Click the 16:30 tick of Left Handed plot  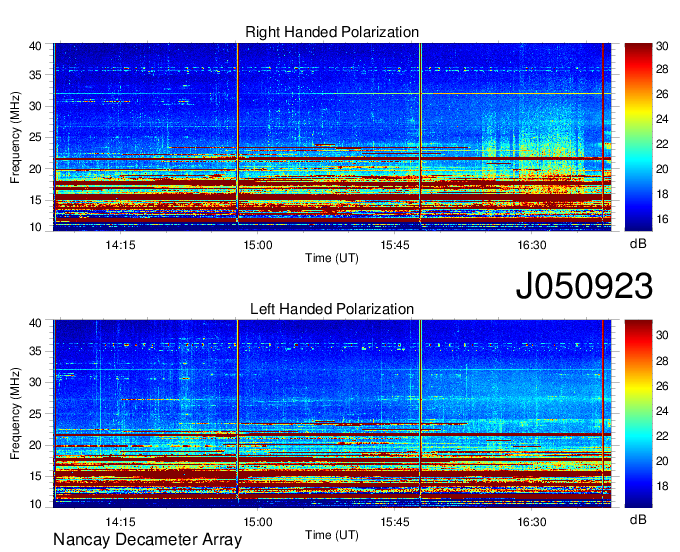coord(532,522)
